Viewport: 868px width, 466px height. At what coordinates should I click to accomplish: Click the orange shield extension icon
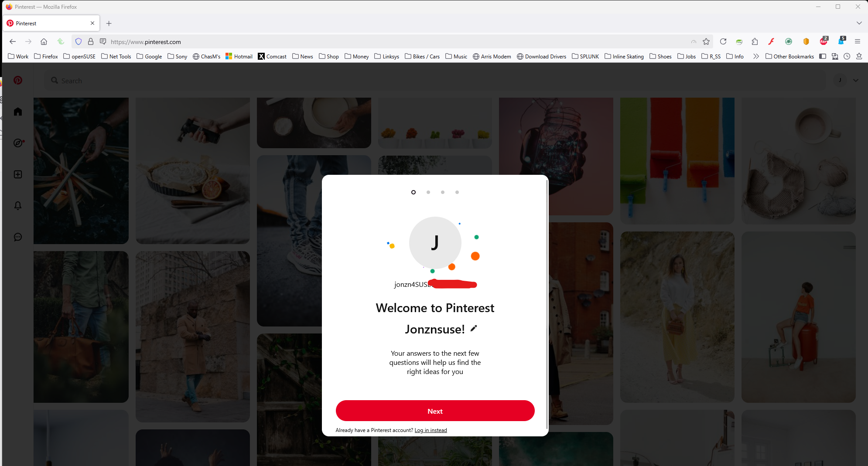click(806, 42)
